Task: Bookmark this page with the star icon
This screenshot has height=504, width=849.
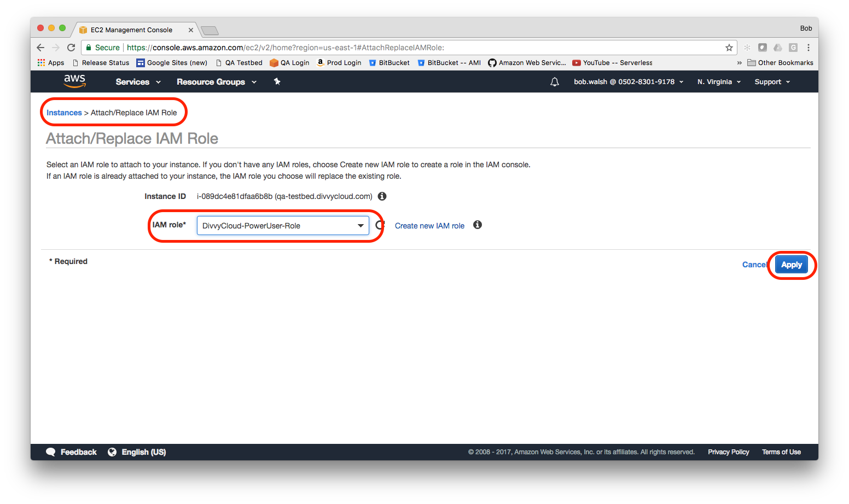Action: pos(729,48)
